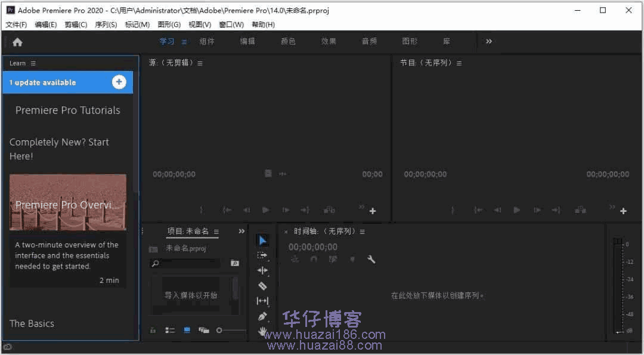Click the cloud sync icon in status bar
This screenshot has height=355, width=644.
[7, 347]
